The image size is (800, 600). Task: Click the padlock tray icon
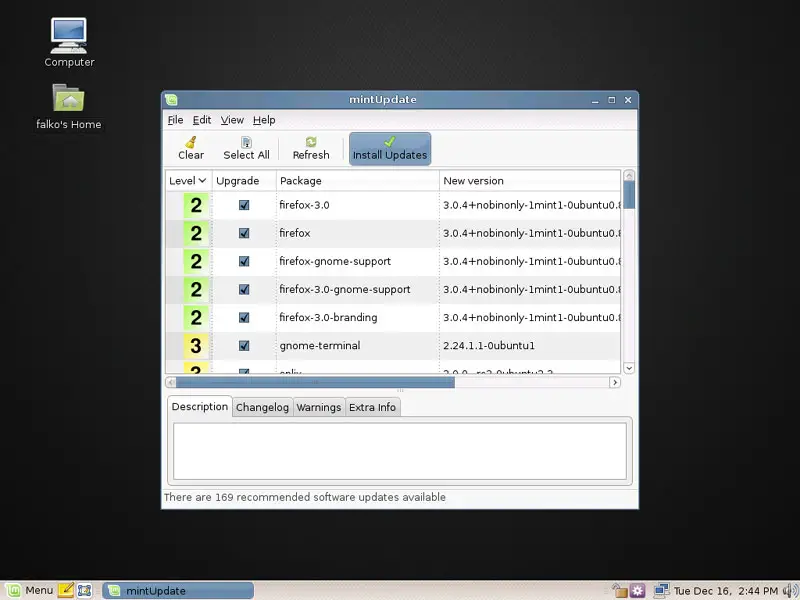[619, 590]
